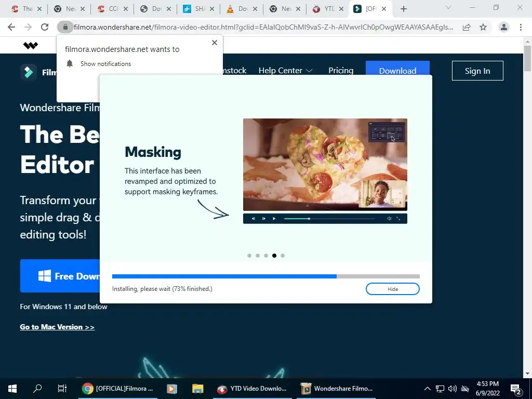Open File Explorer from taskbar
Viewport: 532px width, 399px height.
coord(197,389)
